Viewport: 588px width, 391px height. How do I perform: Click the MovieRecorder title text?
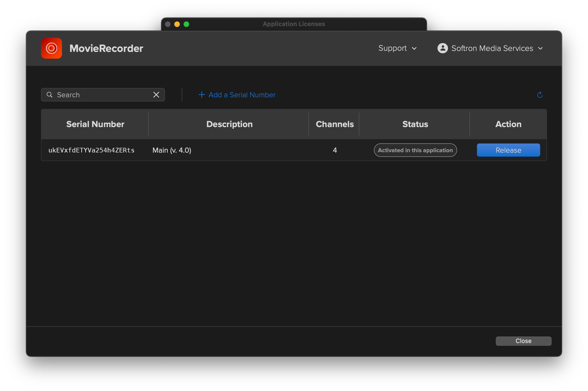[106, 48]
